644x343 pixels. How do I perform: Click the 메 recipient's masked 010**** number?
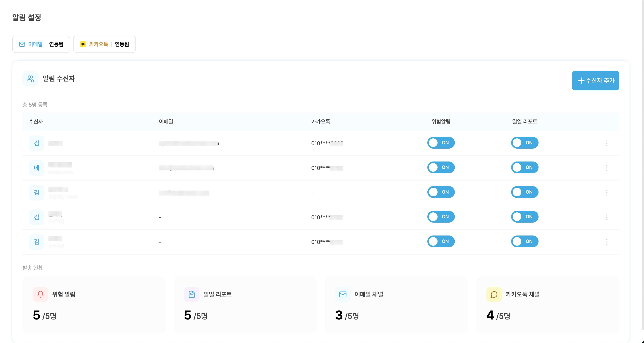point(327,168)
